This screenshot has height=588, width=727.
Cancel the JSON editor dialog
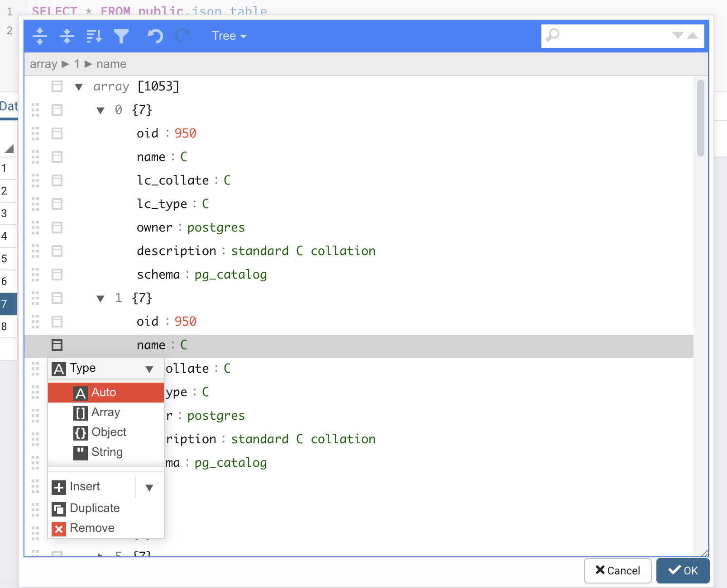(617, 571)
